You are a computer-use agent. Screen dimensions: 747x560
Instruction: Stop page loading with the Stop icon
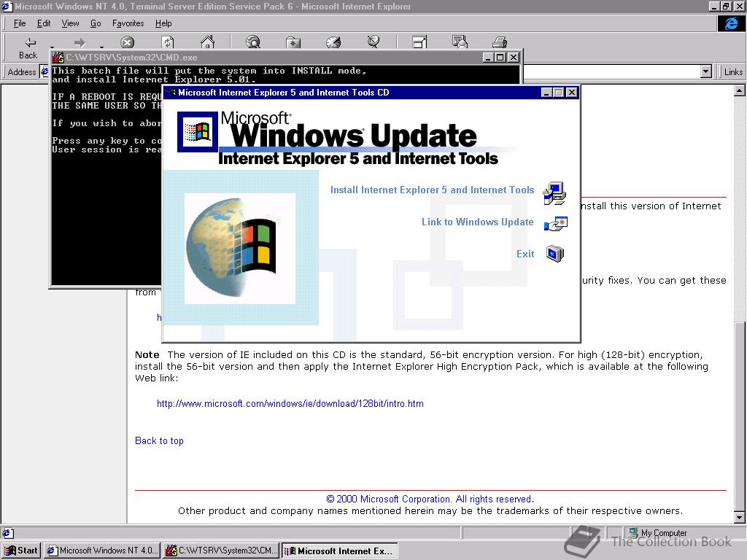127,42
